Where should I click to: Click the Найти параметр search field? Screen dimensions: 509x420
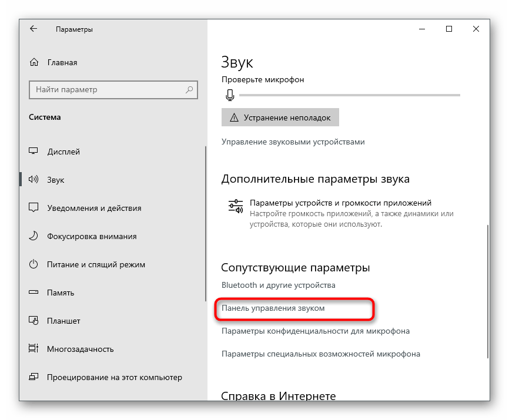point(113,90)
